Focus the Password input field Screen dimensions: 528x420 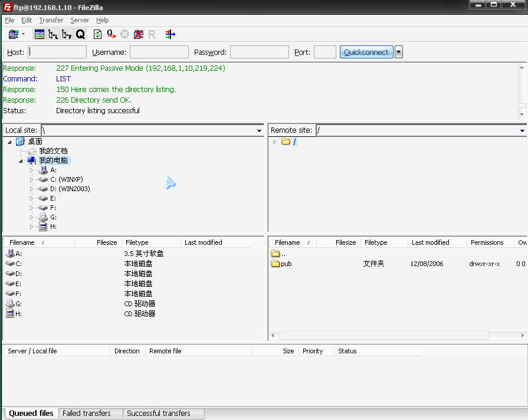(x=260, y=52)
